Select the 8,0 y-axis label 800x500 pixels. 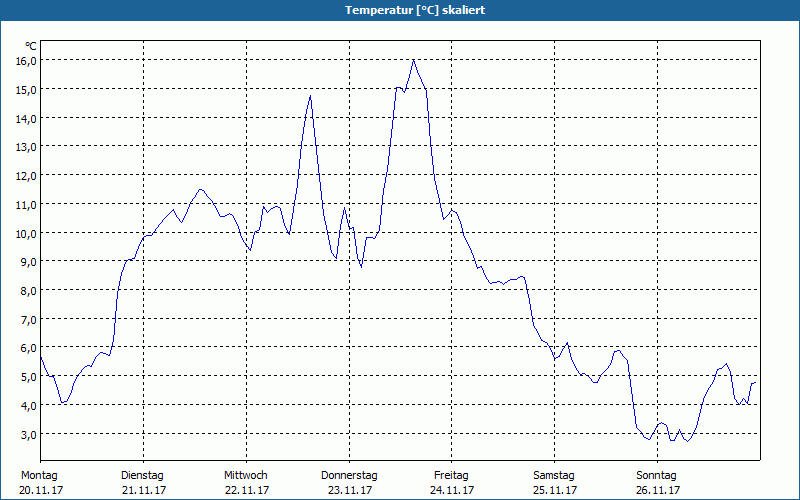[x=28, y=291]
